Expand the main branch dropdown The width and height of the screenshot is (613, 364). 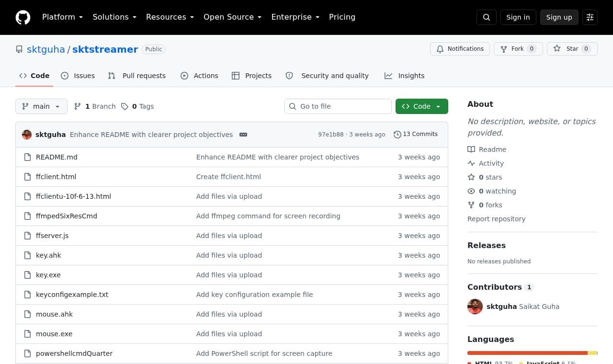pos(41,106)
